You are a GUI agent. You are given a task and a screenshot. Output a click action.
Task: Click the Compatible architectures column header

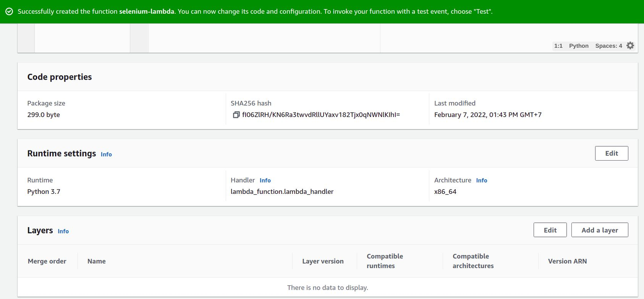click(x=473, y=261)
